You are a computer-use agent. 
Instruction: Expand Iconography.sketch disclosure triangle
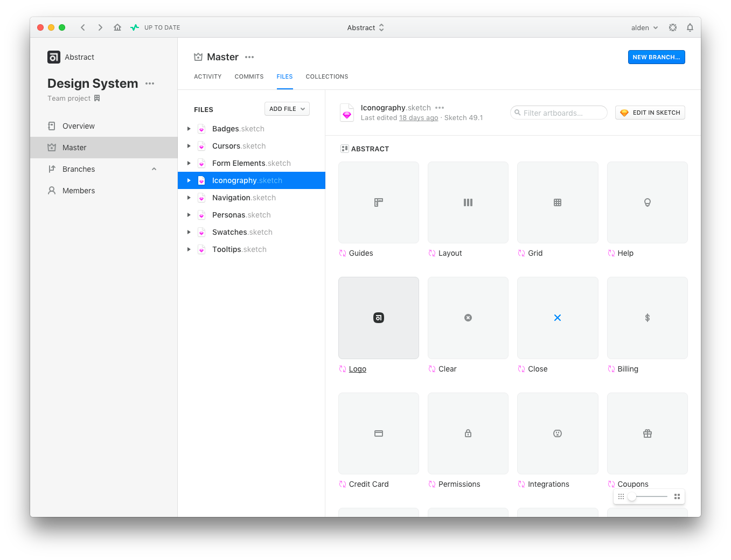[189, 180]
